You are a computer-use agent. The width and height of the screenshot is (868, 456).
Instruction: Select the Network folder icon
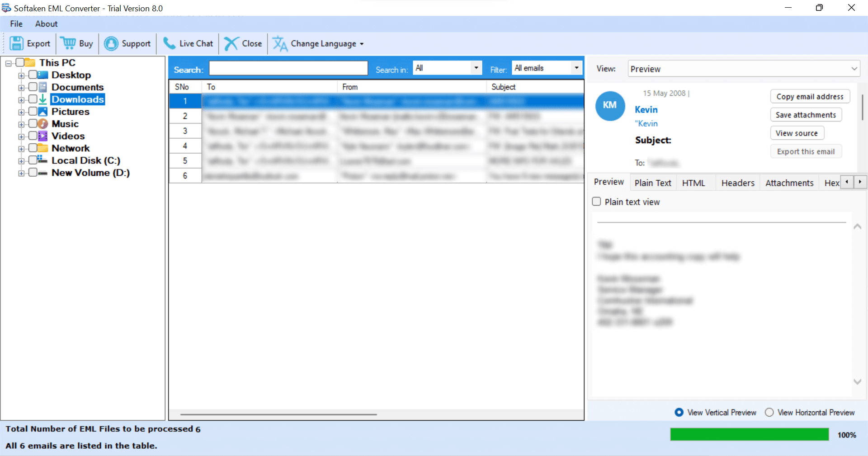point(43,148)
